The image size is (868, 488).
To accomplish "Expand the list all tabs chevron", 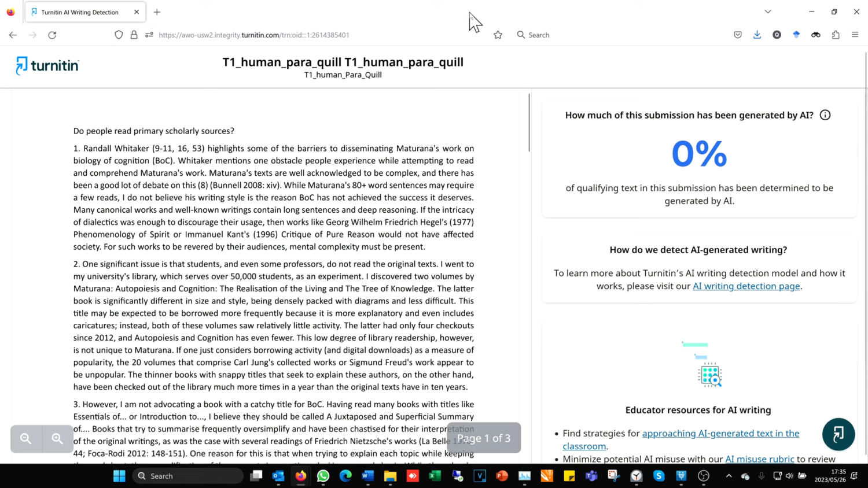I will coord(768,12).
